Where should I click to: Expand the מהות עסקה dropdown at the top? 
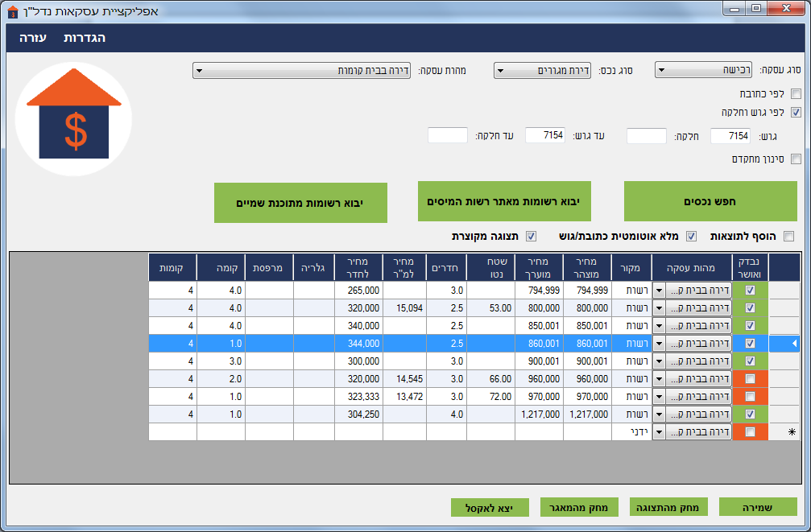click(x=301, y=70)
